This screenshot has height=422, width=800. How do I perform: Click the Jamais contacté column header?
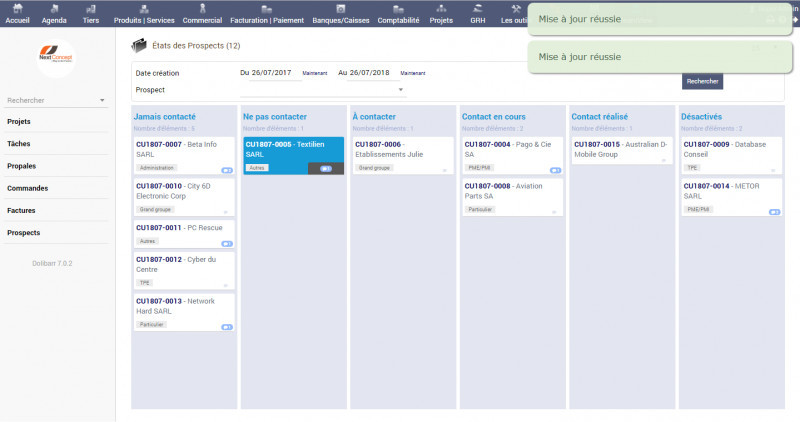(x=164, y=117)
